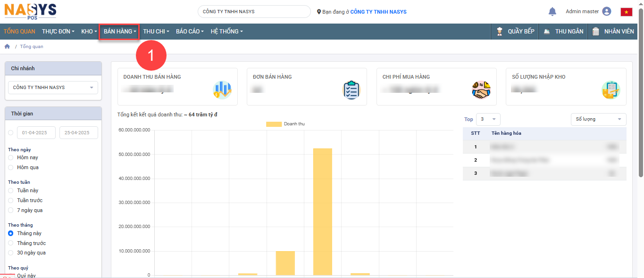Go to TỔNG QUAN tab

tap(19, 32)
